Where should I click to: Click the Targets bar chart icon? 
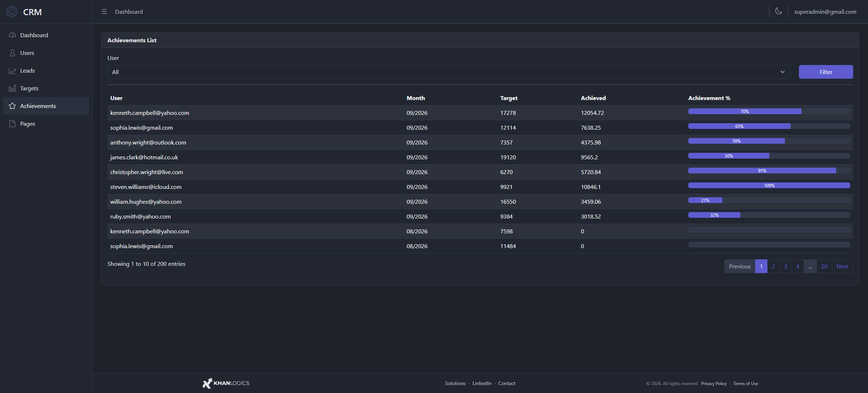click(x=12, y=89)
